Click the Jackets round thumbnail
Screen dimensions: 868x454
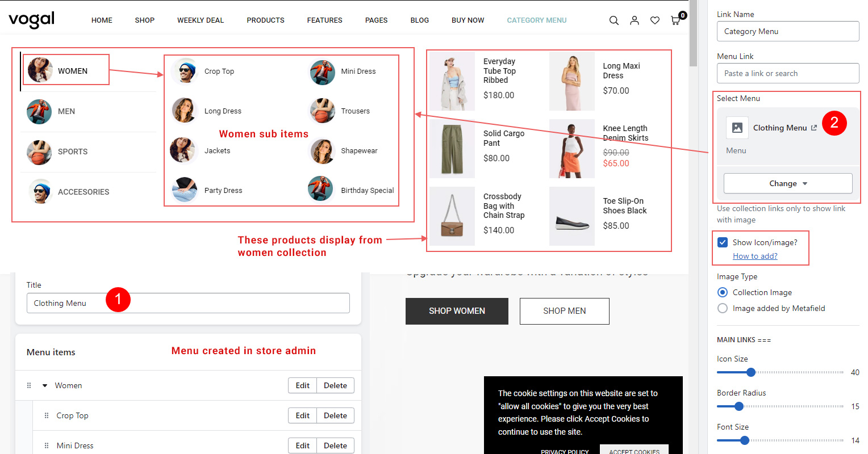(x=183, y=150)
